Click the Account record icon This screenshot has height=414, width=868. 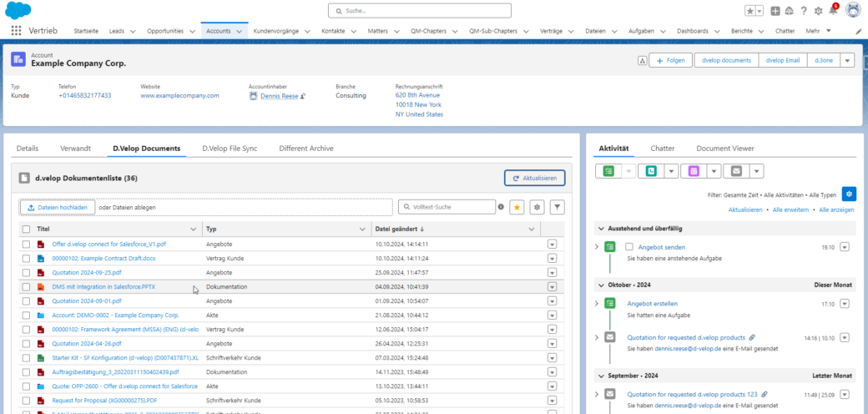tap(18, 60)
